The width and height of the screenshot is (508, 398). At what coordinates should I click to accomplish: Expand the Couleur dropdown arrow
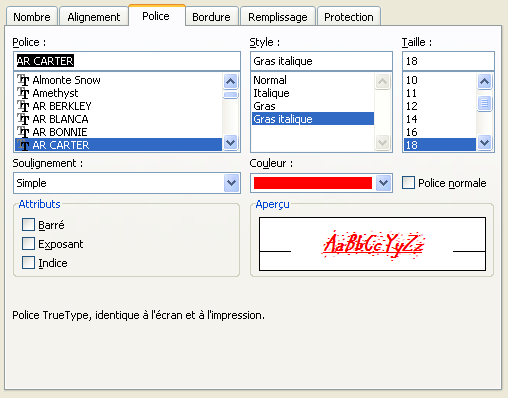pos(384,183)
